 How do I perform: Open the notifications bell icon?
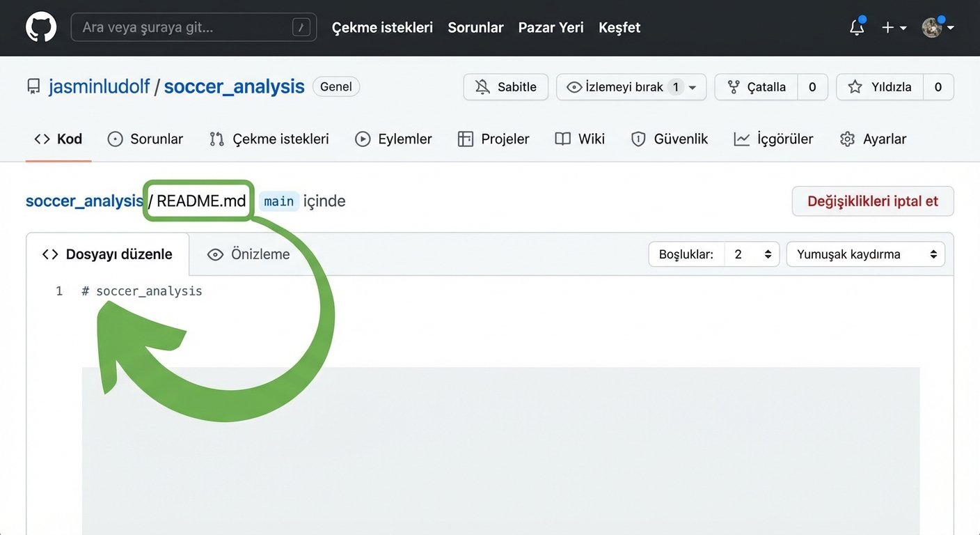857,28
